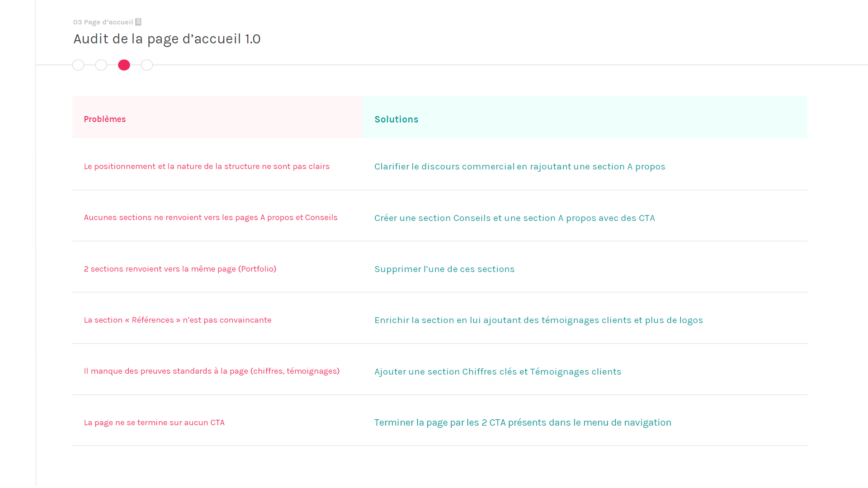The height and width of the screenshot is (488, 868).
Task: Click 'Créer une section Conseils' solution
Action: (514, 218)
